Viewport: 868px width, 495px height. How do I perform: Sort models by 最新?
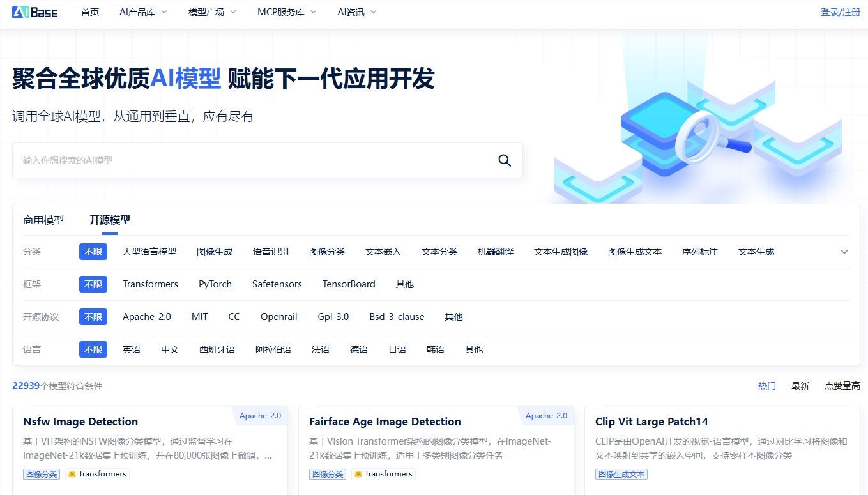coord(800,386)
